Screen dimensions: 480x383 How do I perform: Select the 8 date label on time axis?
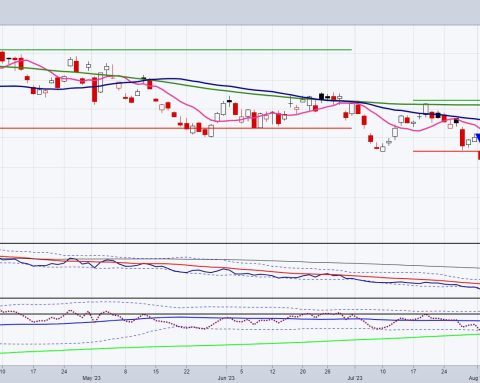coord(125,371)
